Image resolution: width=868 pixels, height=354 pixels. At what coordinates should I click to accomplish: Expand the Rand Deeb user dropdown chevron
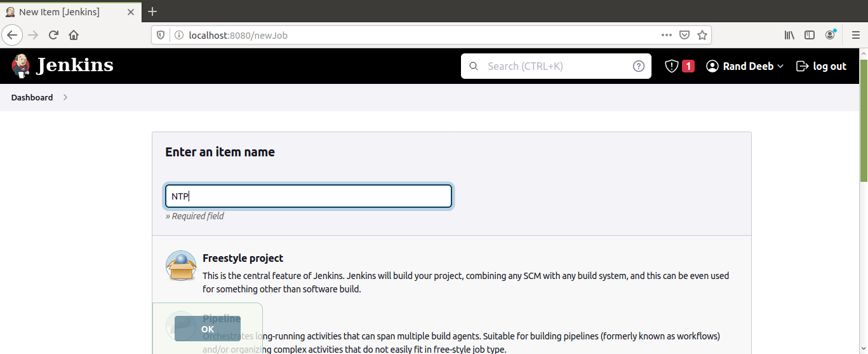coord(781,66)
